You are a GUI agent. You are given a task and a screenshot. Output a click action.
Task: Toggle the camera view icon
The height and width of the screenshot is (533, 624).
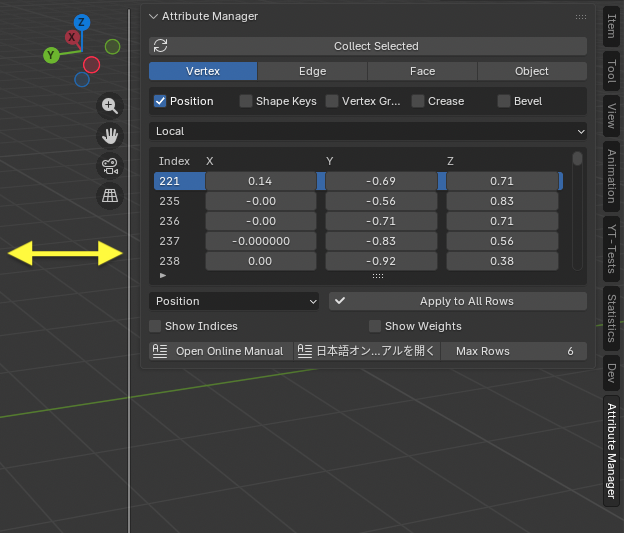[109, 166]
